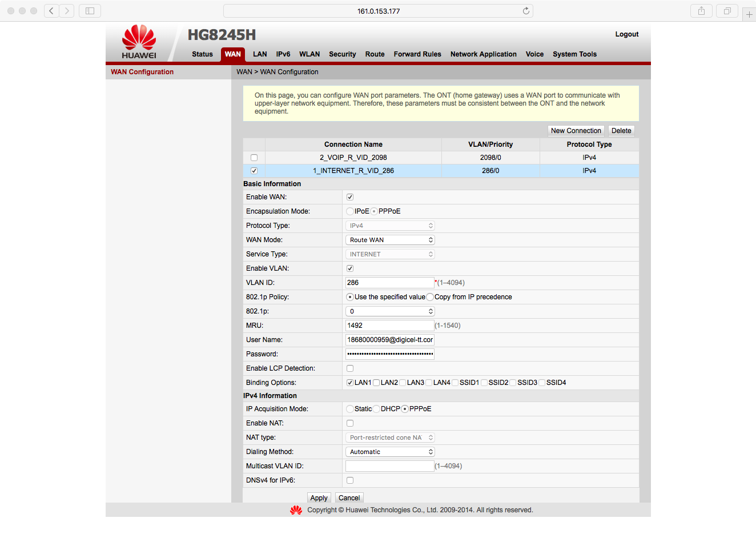The width and height of the screenshot is (756, 550).
Task: Click the Huawei logo in header
Action: [139, 42]
